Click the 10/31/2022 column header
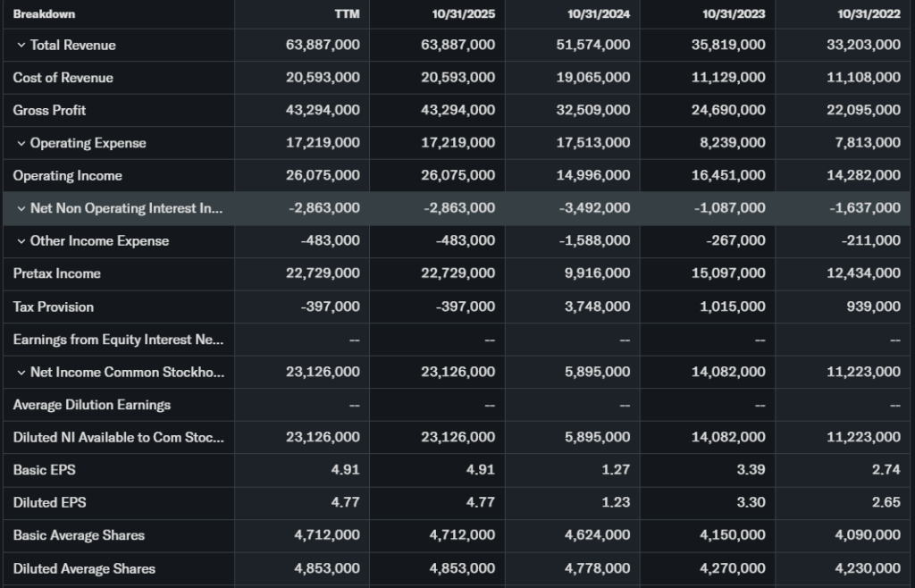915x588 pixels. tap(869, 14)
